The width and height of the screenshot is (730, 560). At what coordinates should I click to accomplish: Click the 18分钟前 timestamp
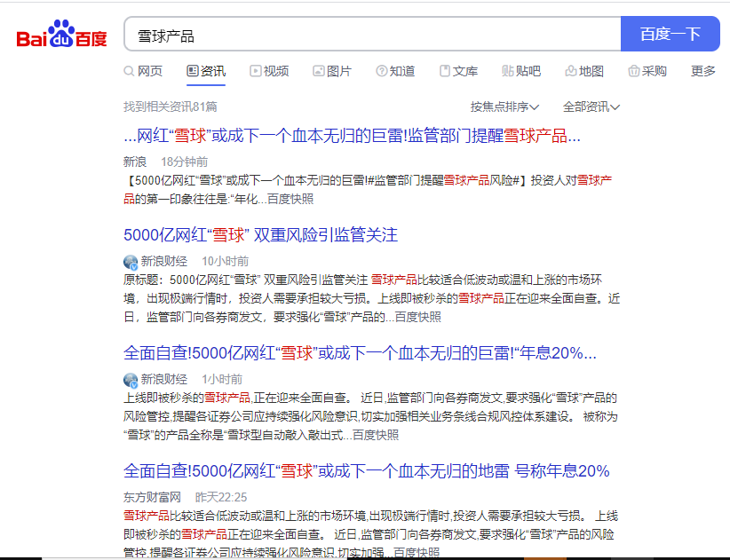(x=185, y=162)
